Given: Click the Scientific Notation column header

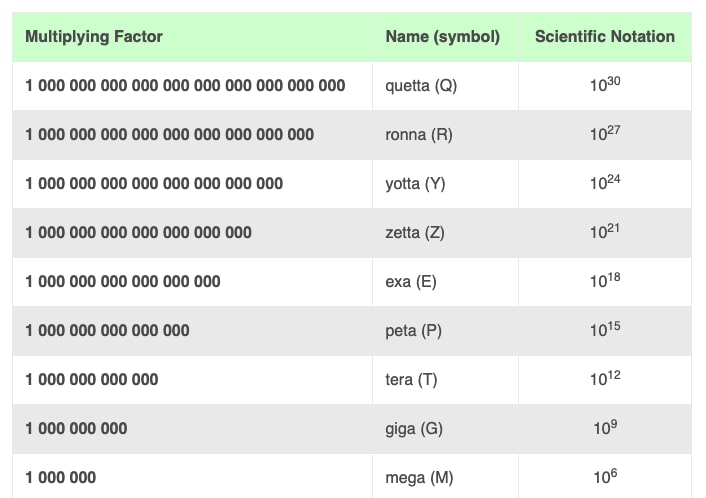Looking at the screenshot, I should (604, 37).
